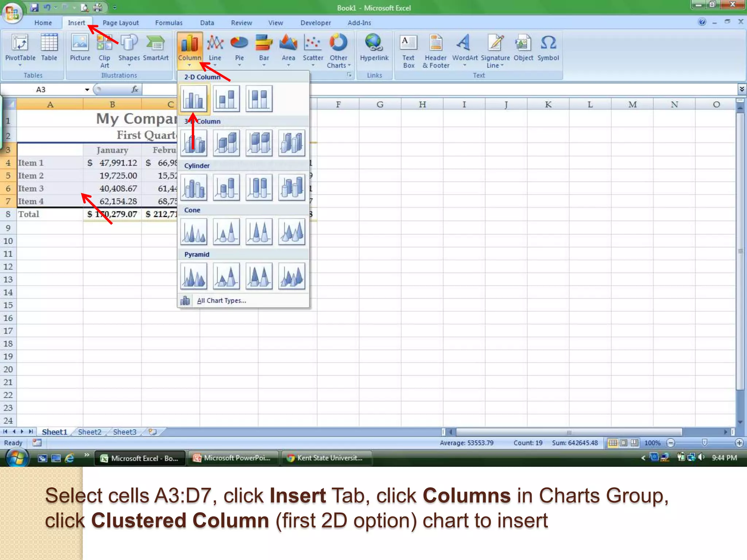Switch to Page Layout view in status bar
747x560 pixels.
[x=624, y=443]
